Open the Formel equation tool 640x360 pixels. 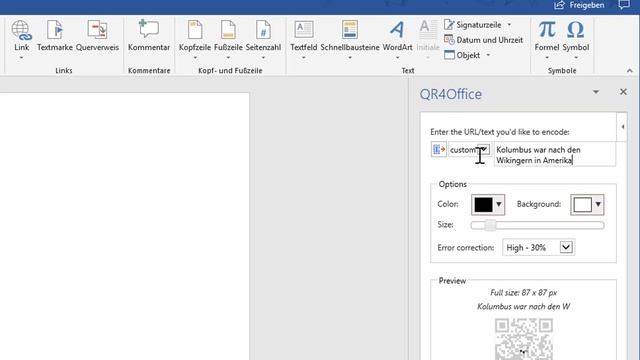[x=547, y=40]
